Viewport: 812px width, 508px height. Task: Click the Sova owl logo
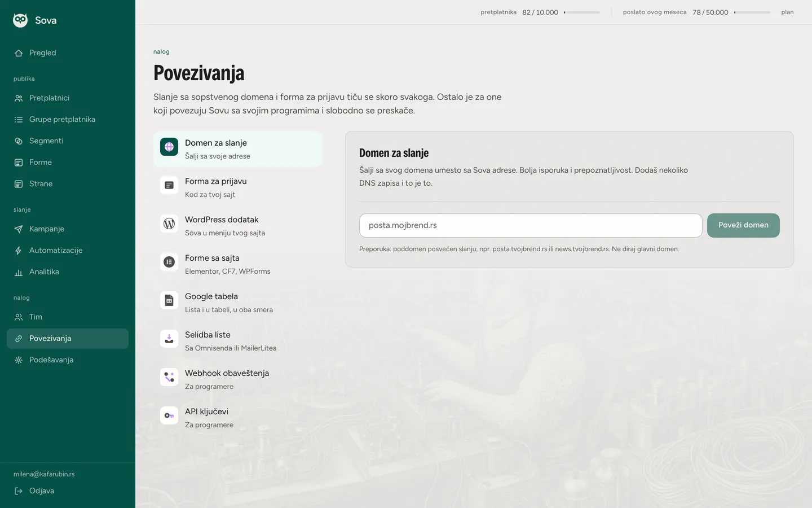(x=20, y=20)
